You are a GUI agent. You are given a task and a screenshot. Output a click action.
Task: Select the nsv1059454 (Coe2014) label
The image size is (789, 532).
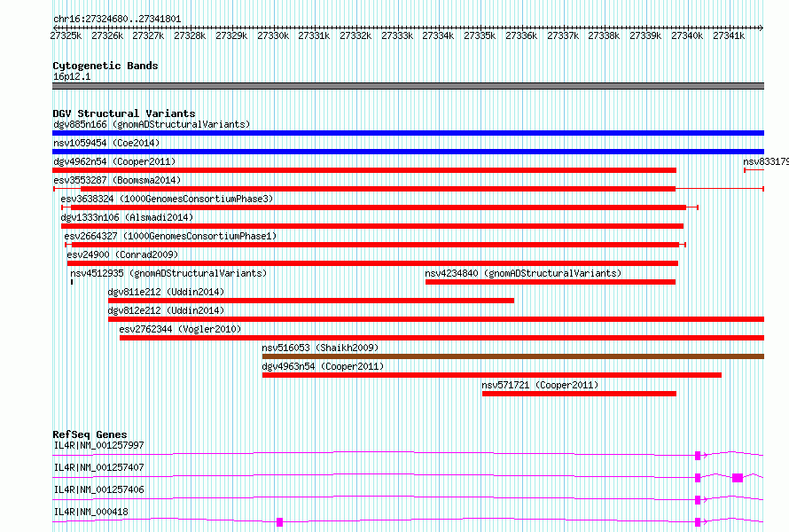tap(106, 143)
